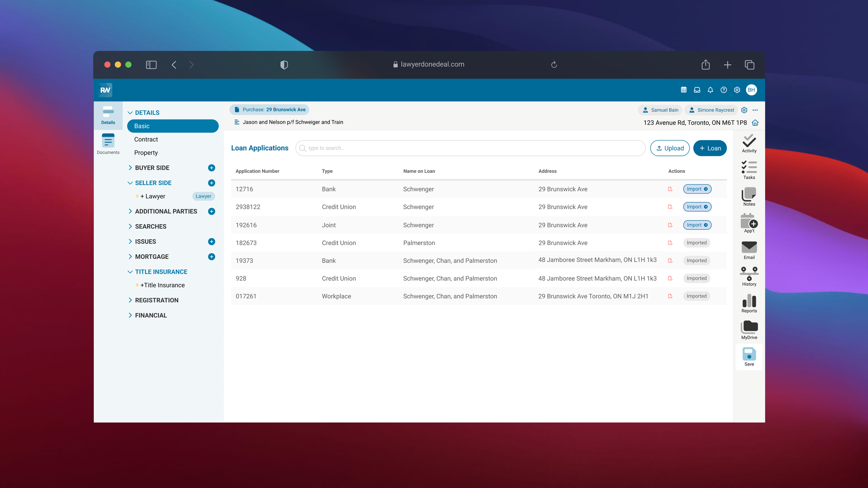Click the notifications bell icon

(x=710, y=90)
